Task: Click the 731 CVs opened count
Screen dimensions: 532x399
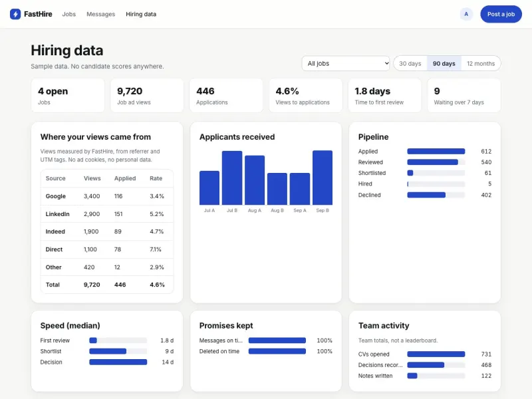Action: pyautogui.click(x=486, y=354)
